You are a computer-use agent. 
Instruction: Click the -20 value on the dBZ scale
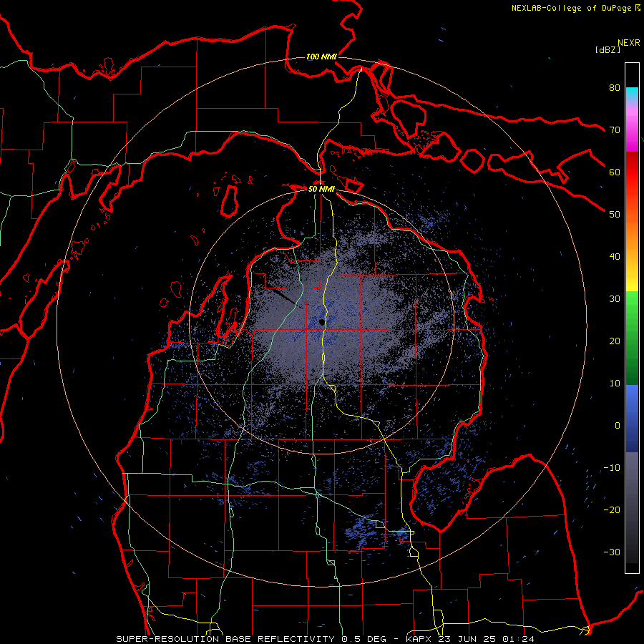(612, 509)
